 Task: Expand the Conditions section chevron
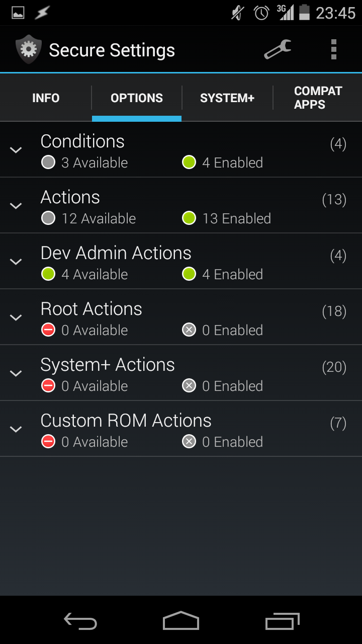[x=16, y=150]
